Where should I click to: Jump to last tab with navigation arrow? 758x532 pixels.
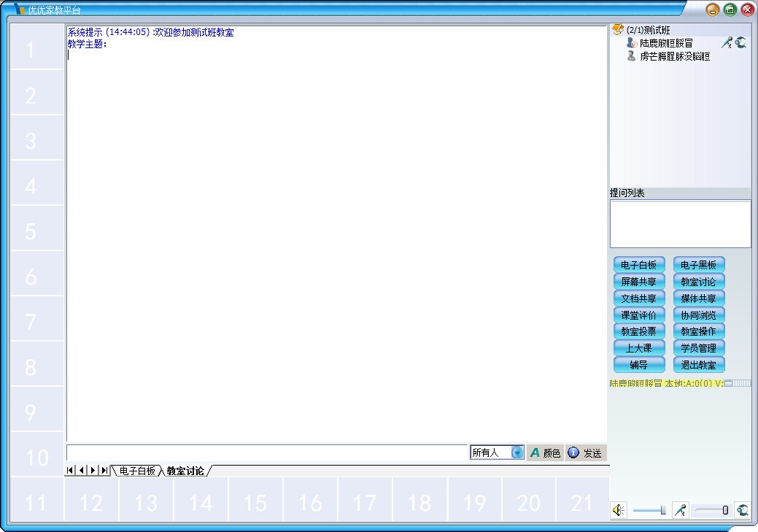coord(104,471)
